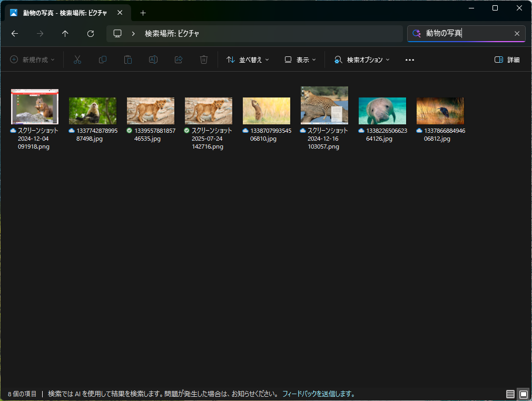This screenshot has width=532, height=401.
Task: Open the See more (...) menu
Action: pos(409,60)
